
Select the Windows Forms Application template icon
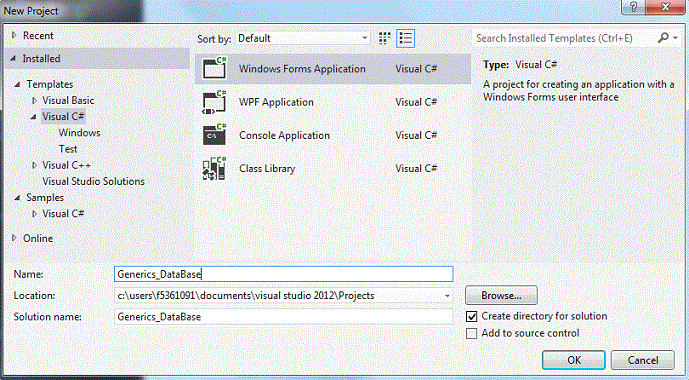point(214,68)
